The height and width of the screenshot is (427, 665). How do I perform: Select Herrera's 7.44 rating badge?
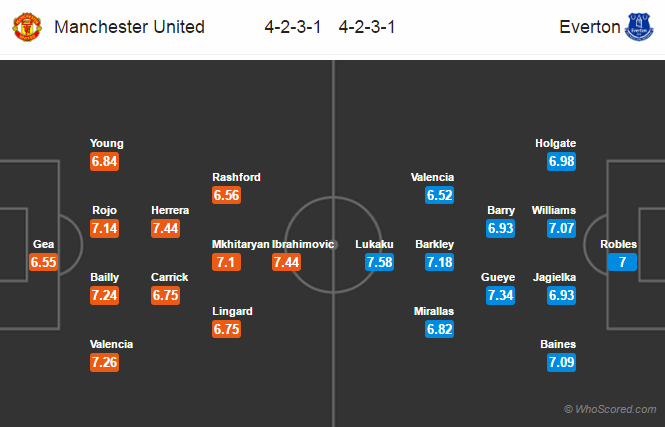[165, 229]
